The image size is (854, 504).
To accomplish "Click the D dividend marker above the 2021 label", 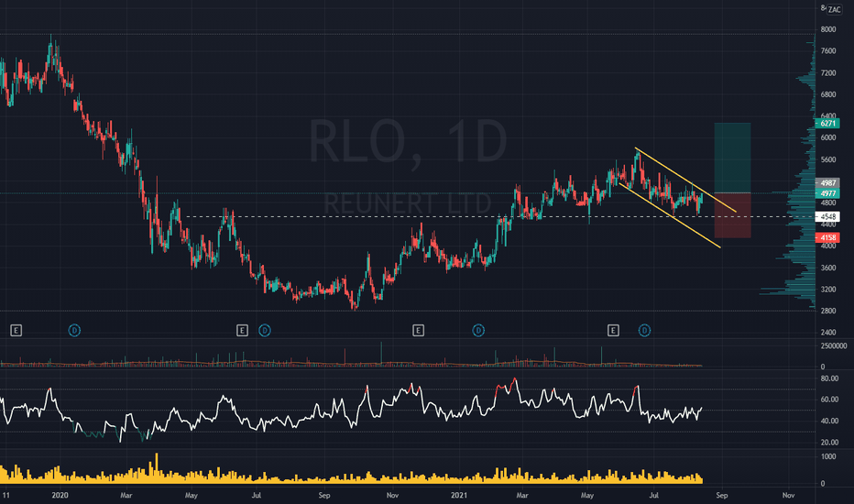I will pos(478,330).
